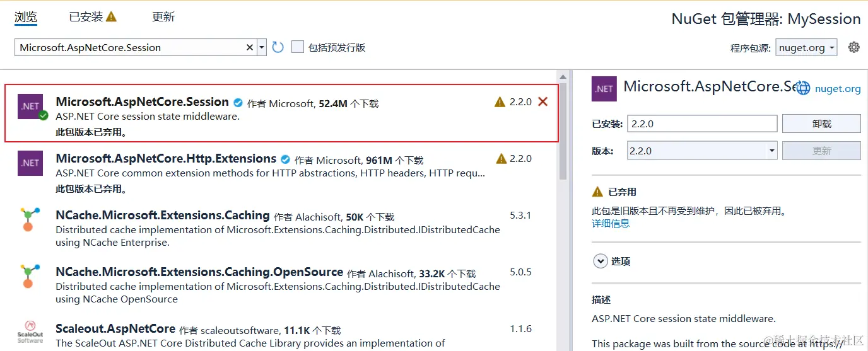Click version 1.1.6 of Scaleout.AspNetCore
868x351 pixels.
520,328
